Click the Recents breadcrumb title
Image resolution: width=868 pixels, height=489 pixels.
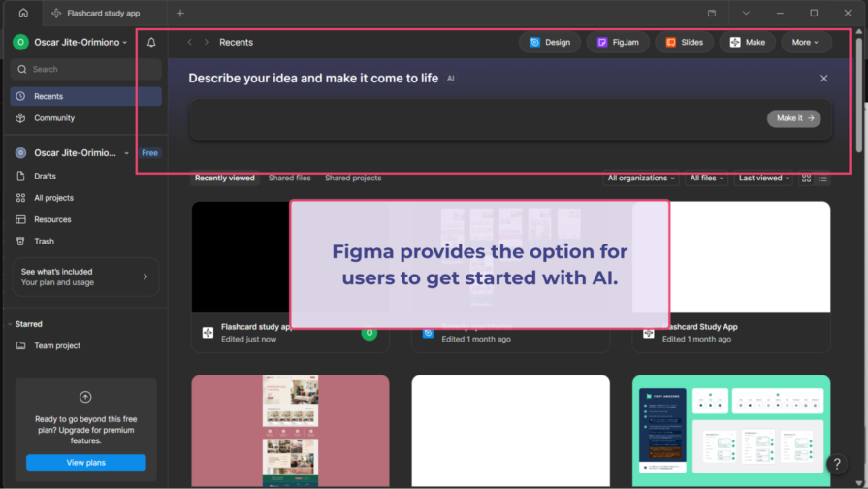[236, 42]
